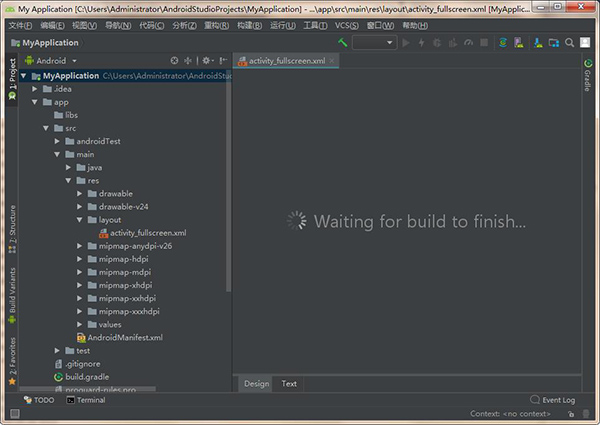Click the Project panel horizontal scrollbar

point(88,389)
